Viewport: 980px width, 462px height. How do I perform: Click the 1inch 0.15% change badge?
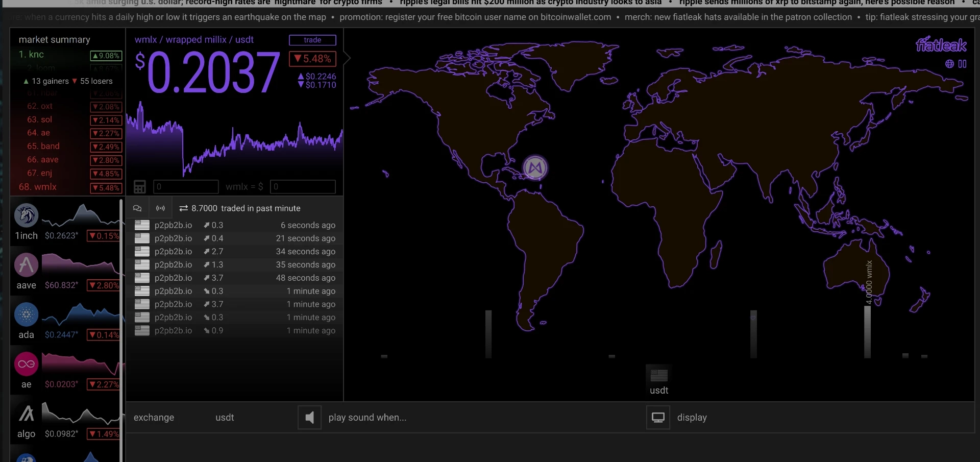coord(104,236)
